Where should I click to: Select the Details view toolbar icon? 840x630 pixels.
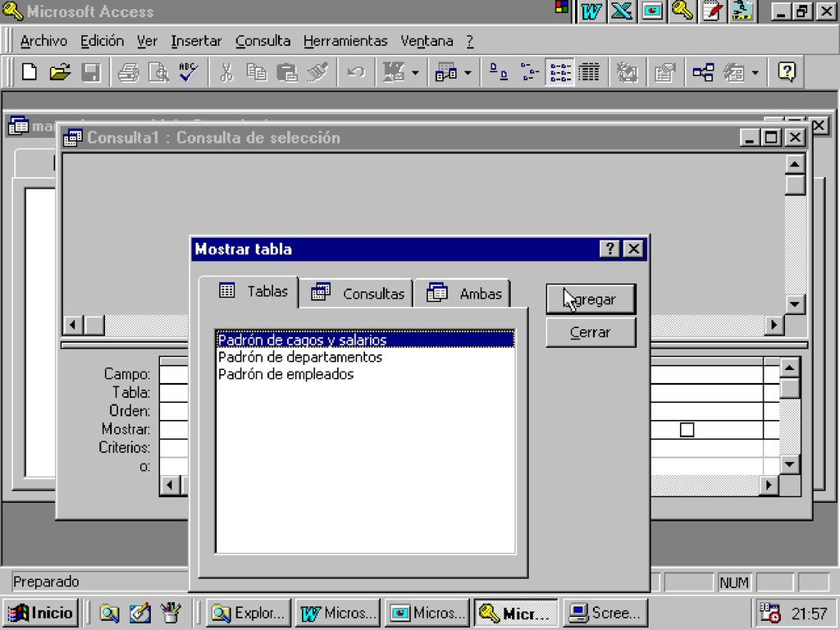(589, 72)
